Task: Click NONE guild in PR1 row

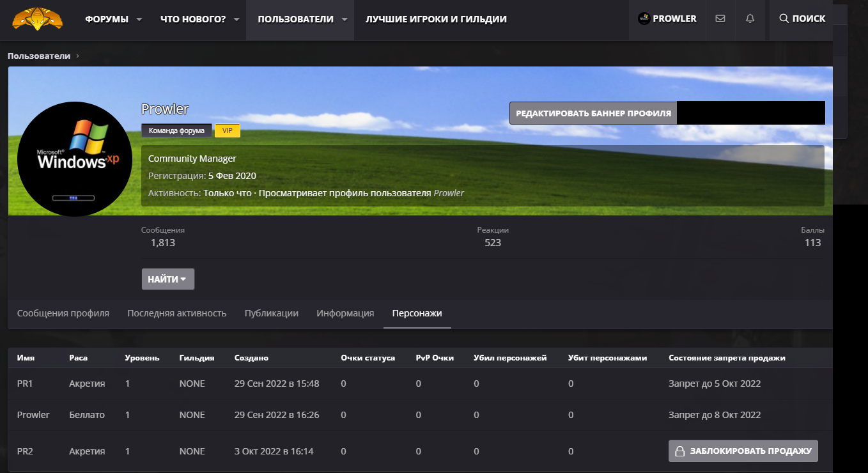Action: coord(192,384)
